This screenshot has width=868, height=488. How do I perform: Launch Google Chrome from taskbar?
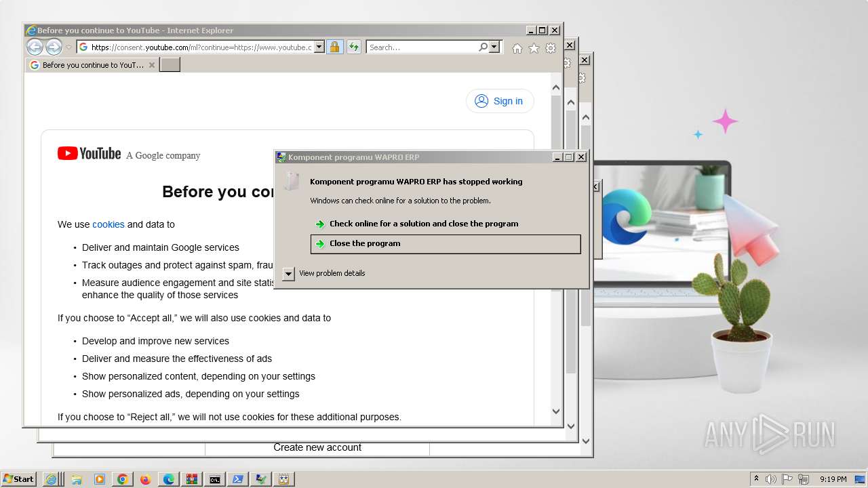click(x=123, y=479)
